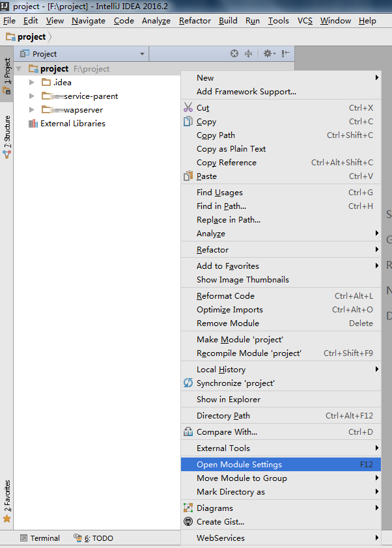
Task: Expand the External Tools submenu arrow
Action: tap(376, 448)
